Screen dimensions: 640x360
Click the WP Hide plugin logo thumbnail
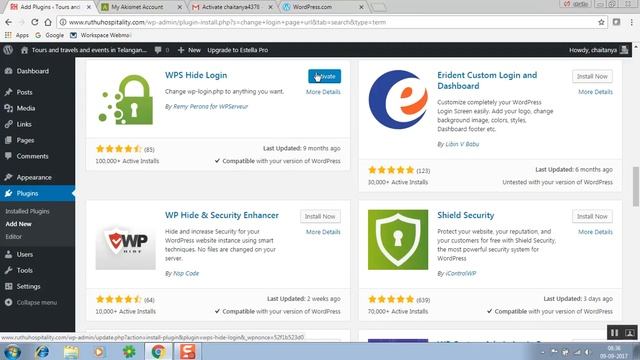click(x=126, y=240)
